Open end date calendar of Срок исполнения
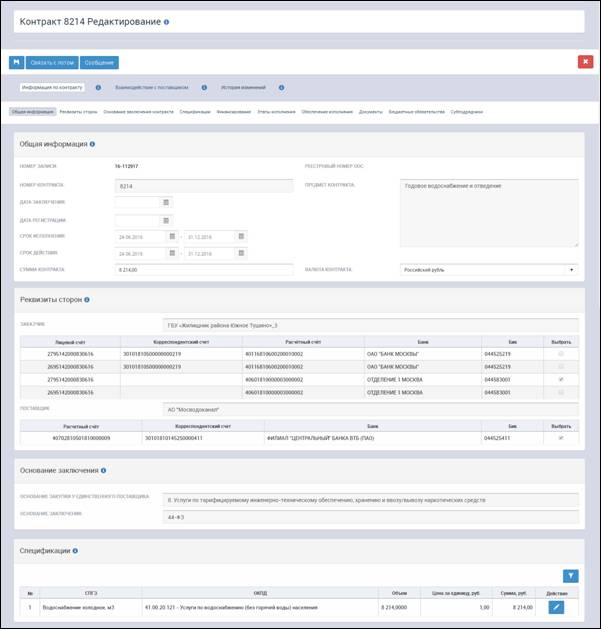The width and height of the screenshot is (601, 629). pos(241,236)
